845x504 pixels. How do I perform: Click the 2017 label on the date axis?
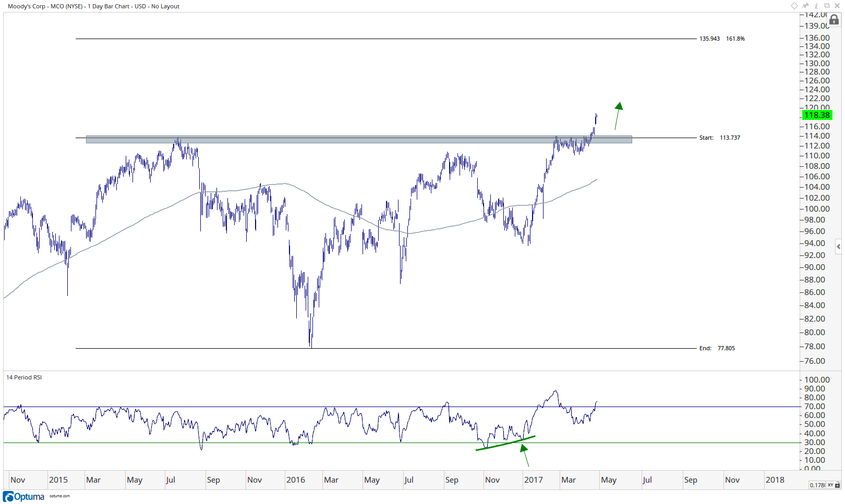(533, 480)
